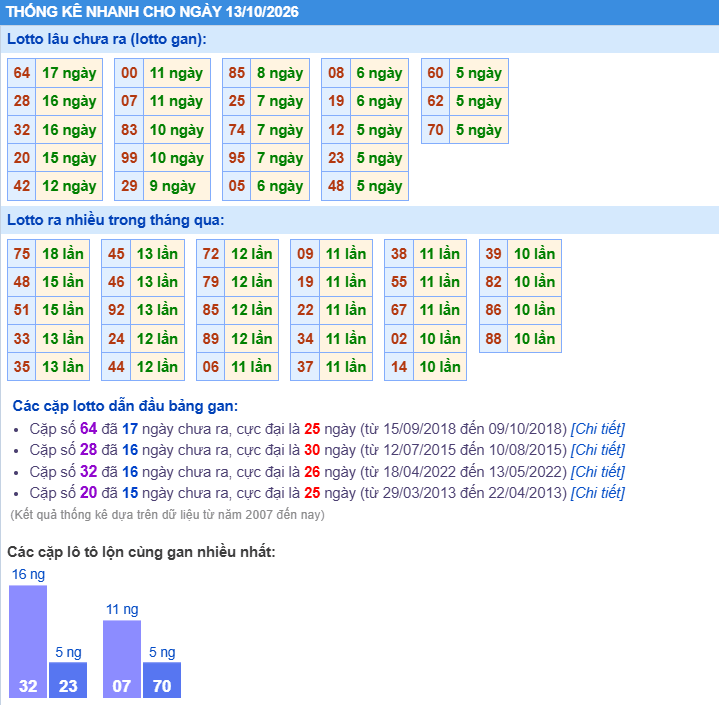Click number 67 with 11 lần
The height and width of the screenshot is (705, 719).
pos(399,310)
